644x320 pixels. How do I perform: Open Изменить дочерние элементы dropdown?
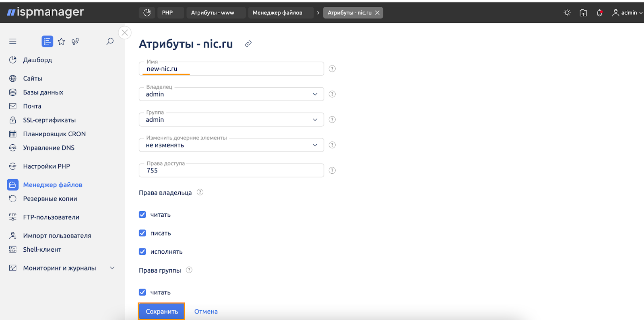tap(231, 145)
